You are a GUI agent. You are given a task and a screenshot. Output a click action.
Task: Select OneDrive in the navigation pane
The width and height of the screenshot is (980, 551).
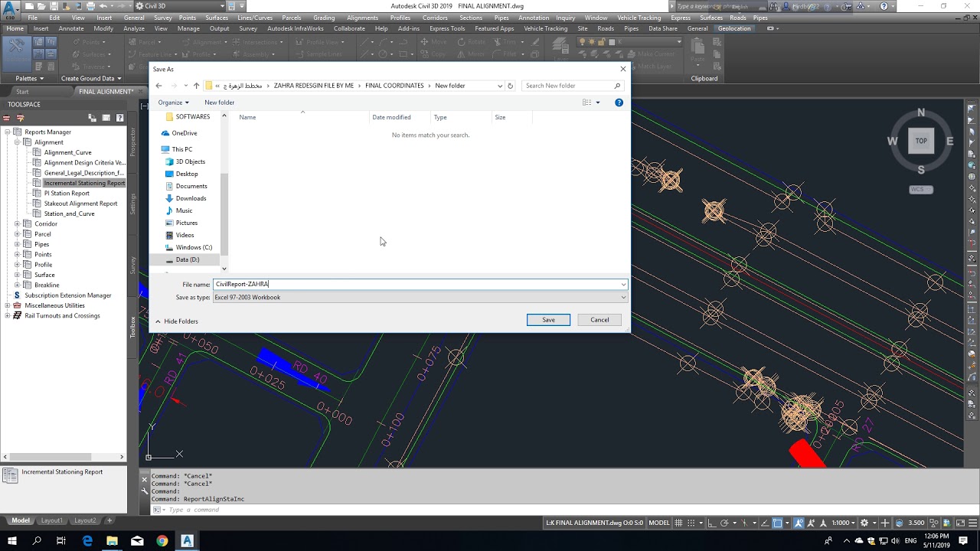tap(185, 133)
